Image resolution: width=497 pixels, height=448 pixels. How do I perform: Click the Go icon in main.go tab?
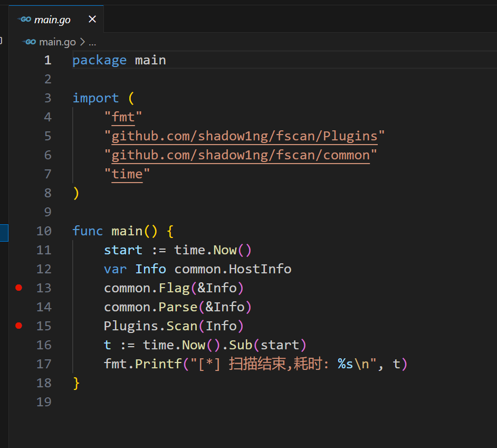25,20
